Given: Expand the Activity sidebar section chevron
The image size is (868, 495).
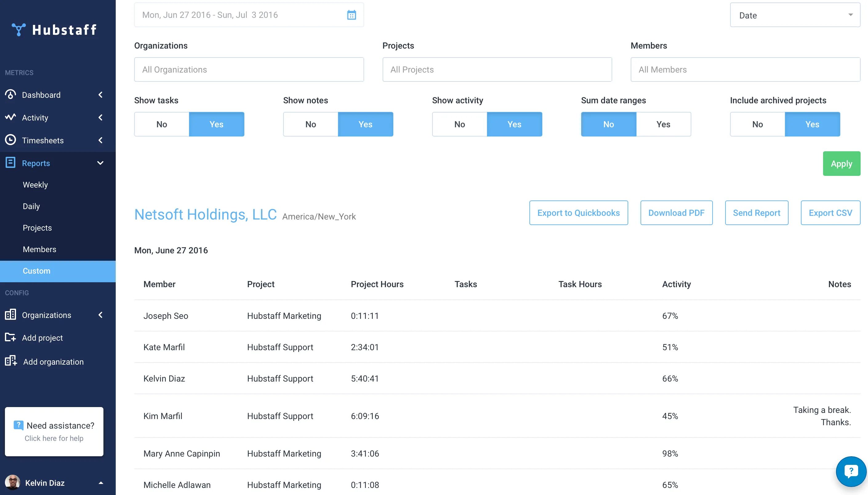Looking at the screenshot, I should [x=100, y=118].
